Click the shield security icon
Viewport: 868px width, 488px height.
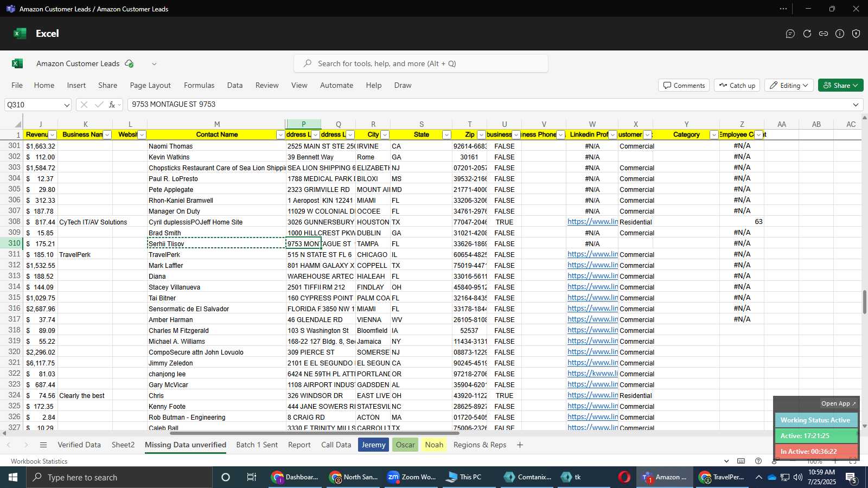856,34
